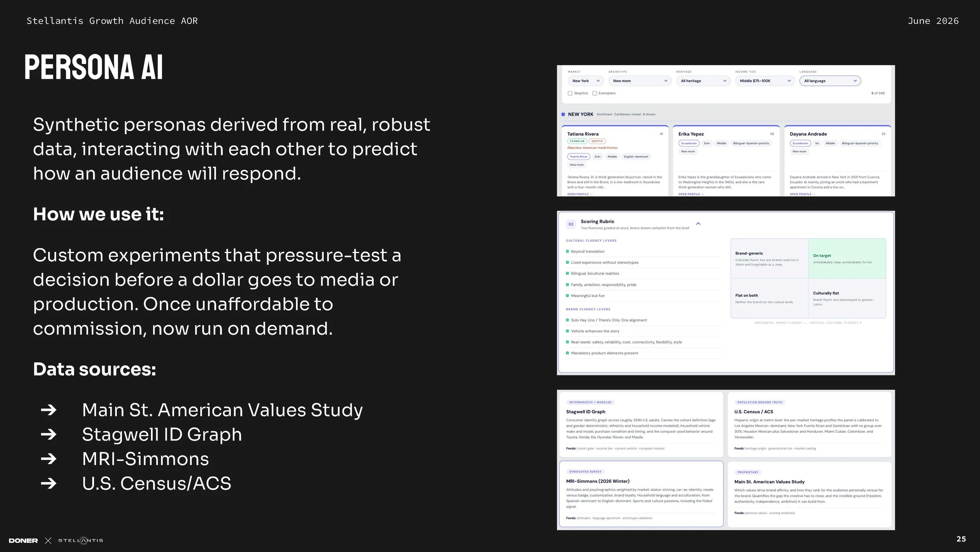Click the blue square beside NEW YORK heading

pyautogui.click(x=563, y=114)
